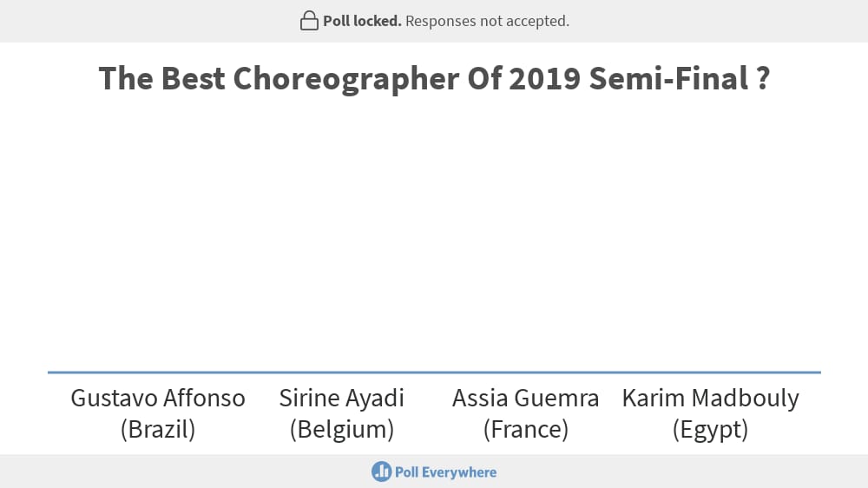Viewport: 868px width, 488px height.
Task: Click "Semi-Final" in the poll title
Action: 668,78
